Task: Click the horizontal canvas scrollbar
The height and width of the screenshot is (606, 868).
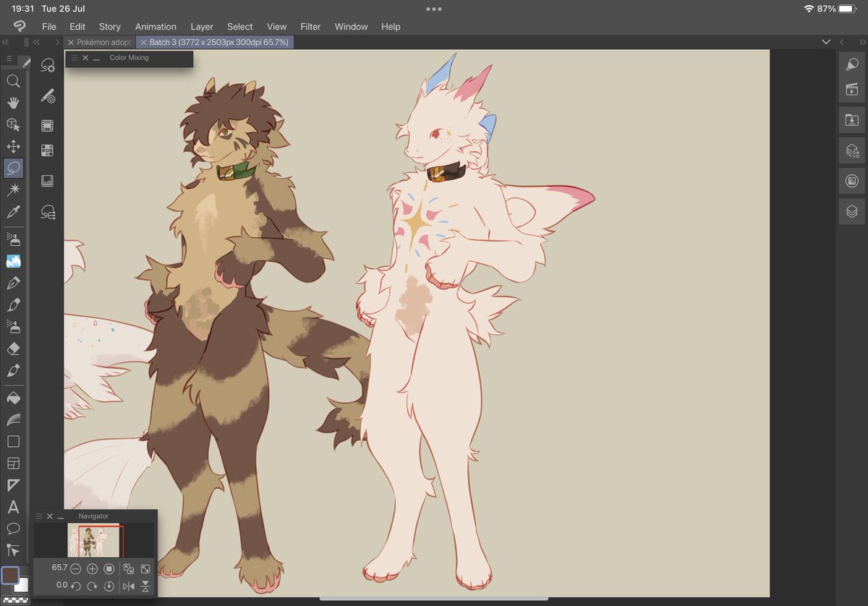Action: pyautogui.click(x=434, y=599)
